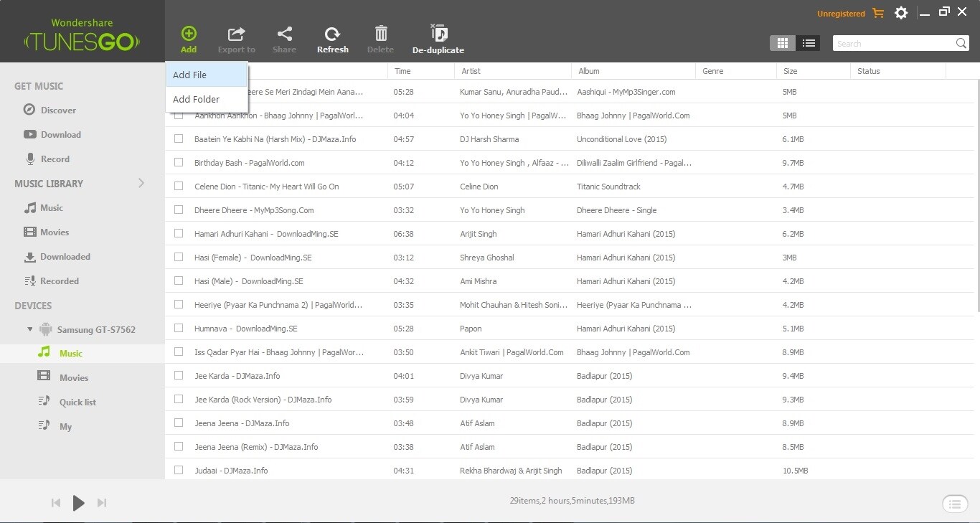
Task: Click artist Rekha Bhardwaj & Arijit Singh
Action: click(511, 471)
